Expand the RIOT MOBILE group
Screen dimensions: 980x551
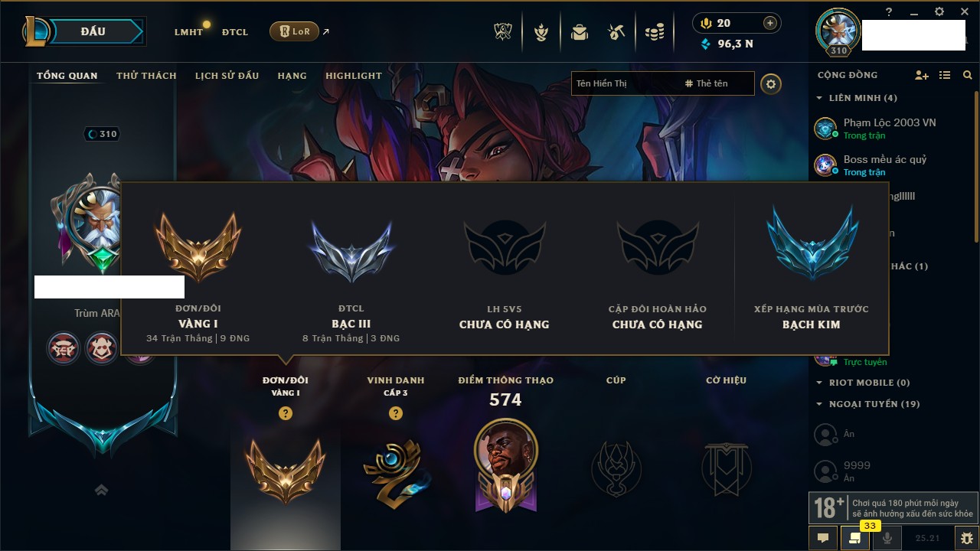[x=863, y=383]
